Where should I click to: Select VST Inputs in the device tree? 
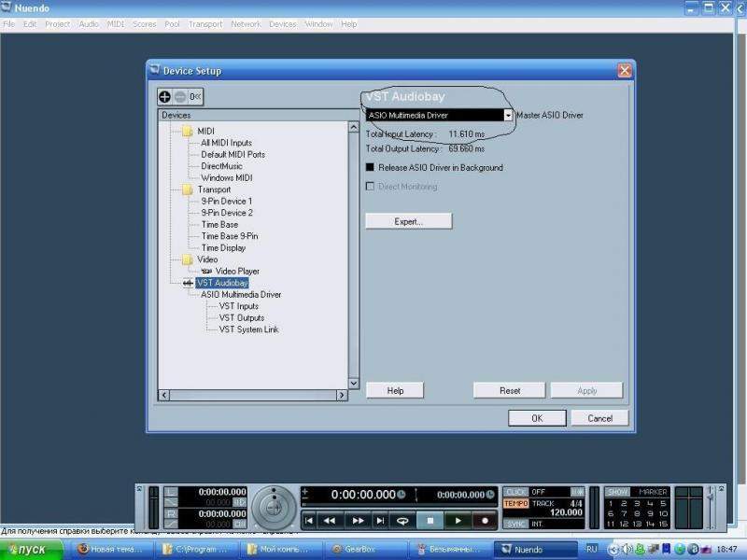[238, 306]
